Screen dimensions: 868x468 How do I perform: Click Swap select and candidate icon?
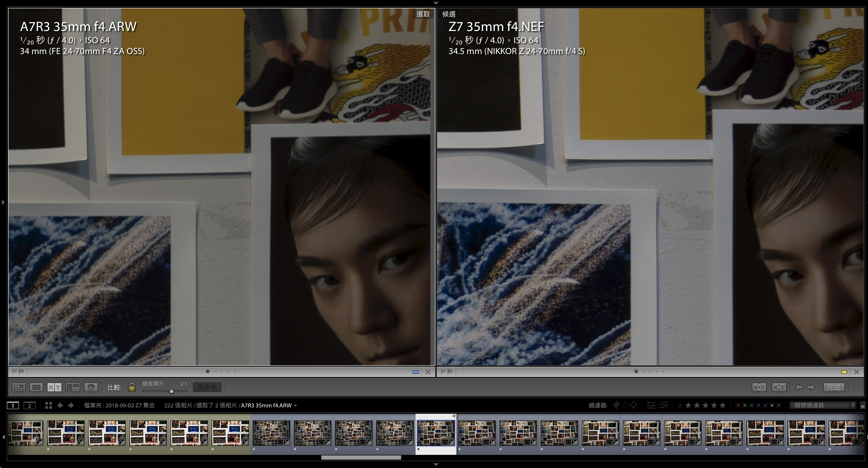click(x=759, y=387)
